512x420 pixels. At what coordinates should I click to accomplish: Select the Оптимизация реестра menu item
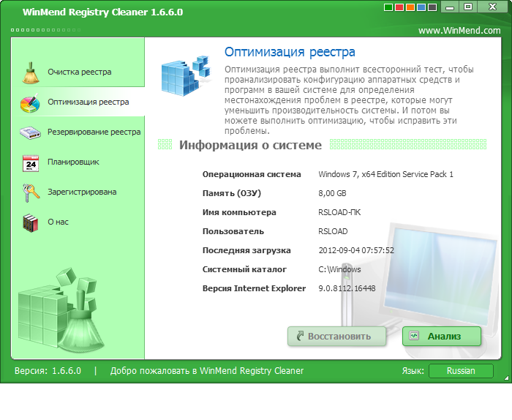coord(78,102)
